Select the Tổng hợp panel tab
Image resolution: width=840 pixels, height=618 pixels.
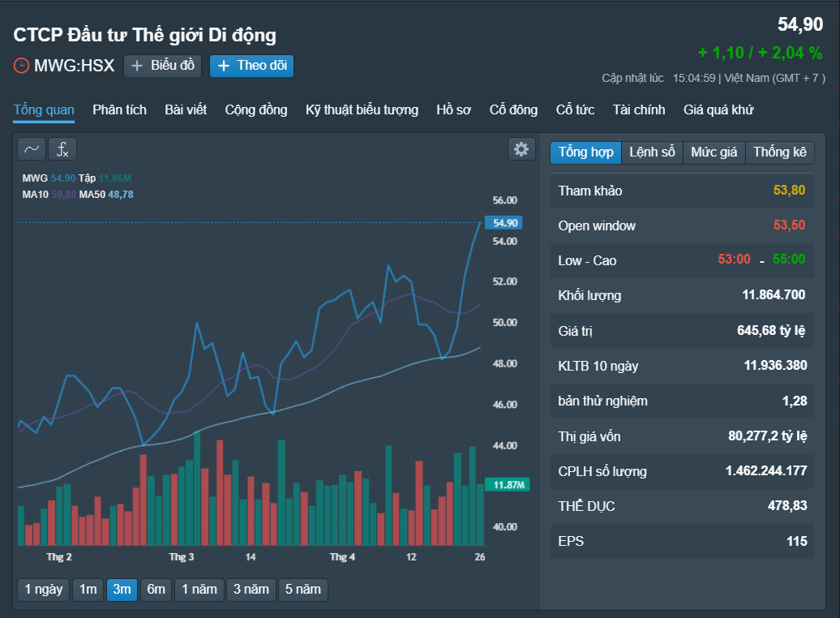click(585, 152)
